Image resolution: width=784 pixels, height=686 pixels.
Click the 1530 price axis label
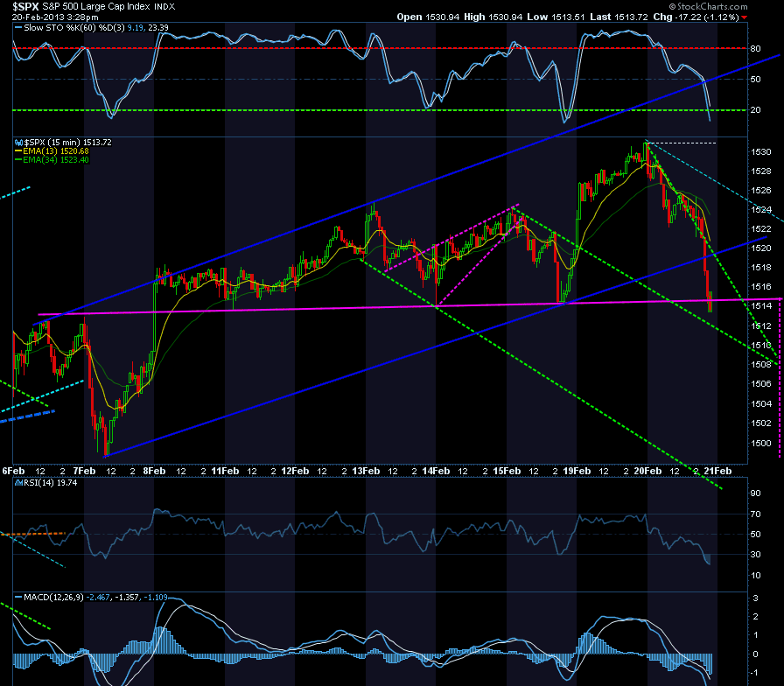(x=761, y=152)
